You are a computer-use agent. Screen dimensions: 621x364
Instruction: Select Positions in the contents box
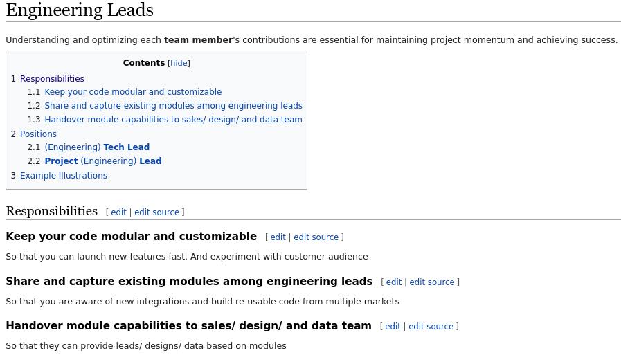point(38,134)
